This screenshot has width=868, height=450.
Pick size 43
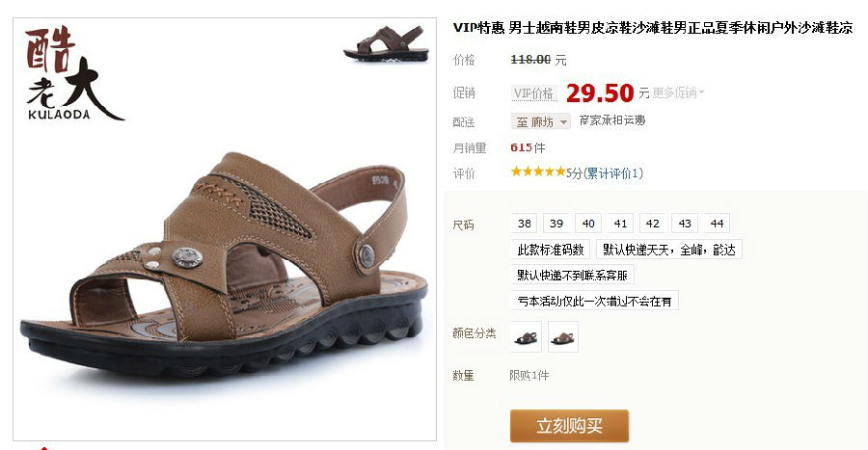pos(685,224)
